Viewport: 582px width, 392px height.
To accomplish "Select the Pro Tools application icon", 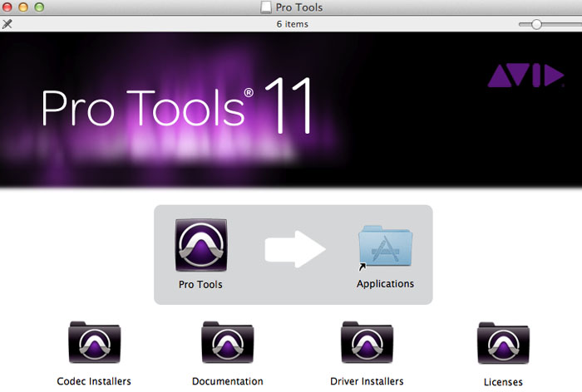I will [x=201, y=245].
